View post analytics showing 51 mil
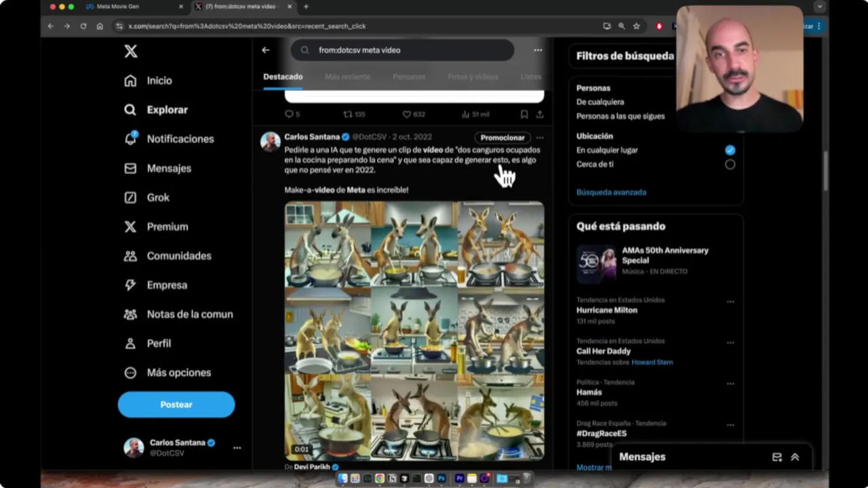This screenshot has height=488, width=868. 475,115
